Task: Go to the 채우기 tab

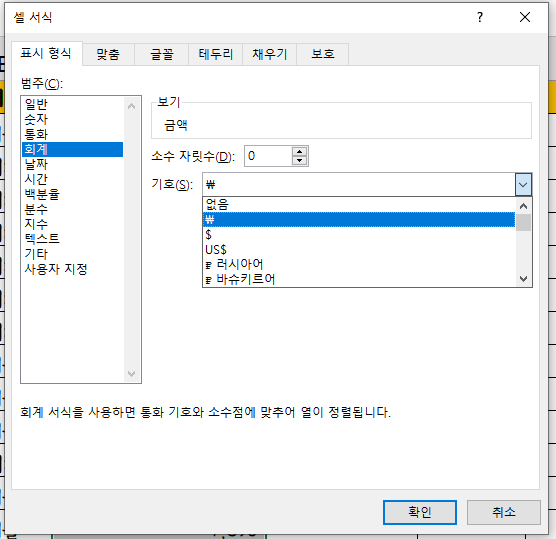Action: 269,54
